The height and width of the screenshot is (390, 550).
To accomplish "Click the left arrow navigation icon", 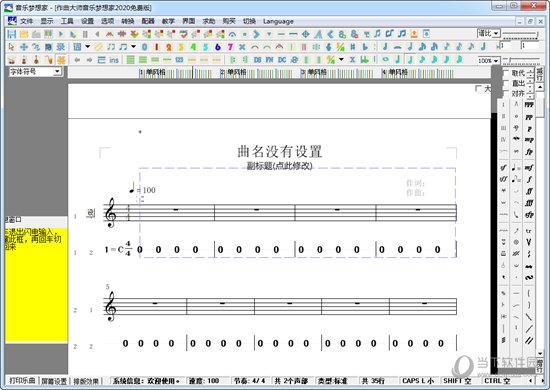I will pos(77,60).
